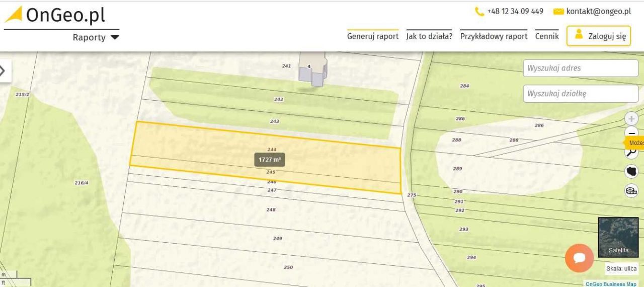
Task: Select parcel 216/4 on the map
Action: (82, 183)
